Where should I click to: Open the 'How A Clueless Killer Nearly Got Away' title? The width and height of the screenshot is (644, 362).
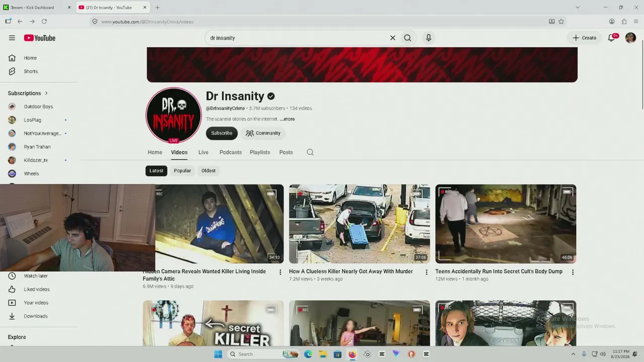pos(351,271)
